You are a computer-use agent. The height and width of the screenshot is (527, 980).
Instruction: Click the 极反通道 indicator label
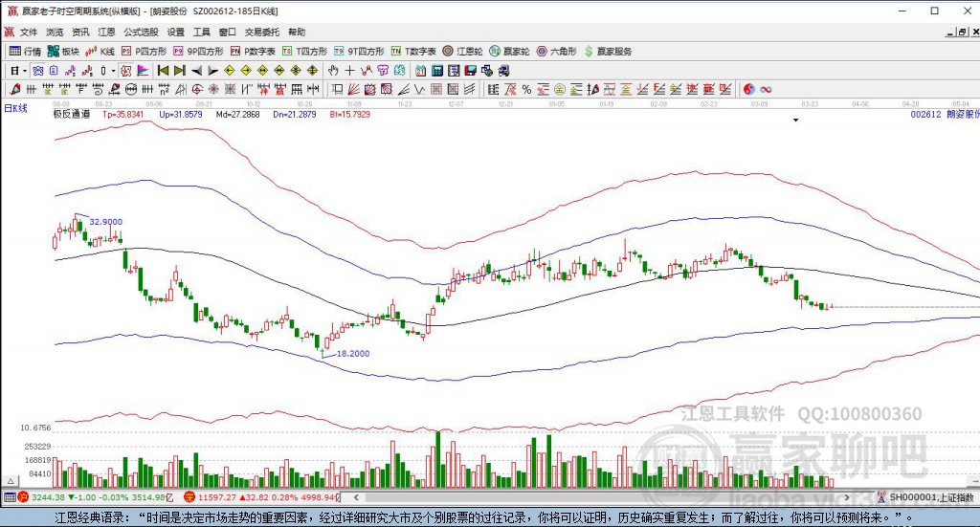71,114
